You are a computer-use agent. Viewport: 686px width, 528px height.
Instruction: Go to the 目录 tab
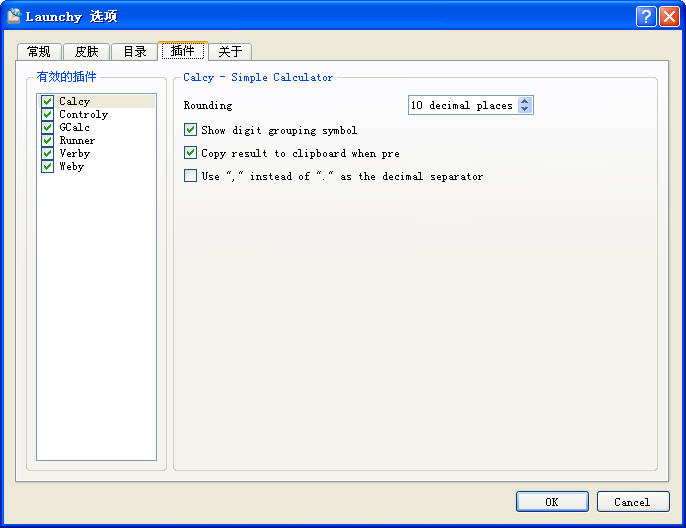pos(134,52)
